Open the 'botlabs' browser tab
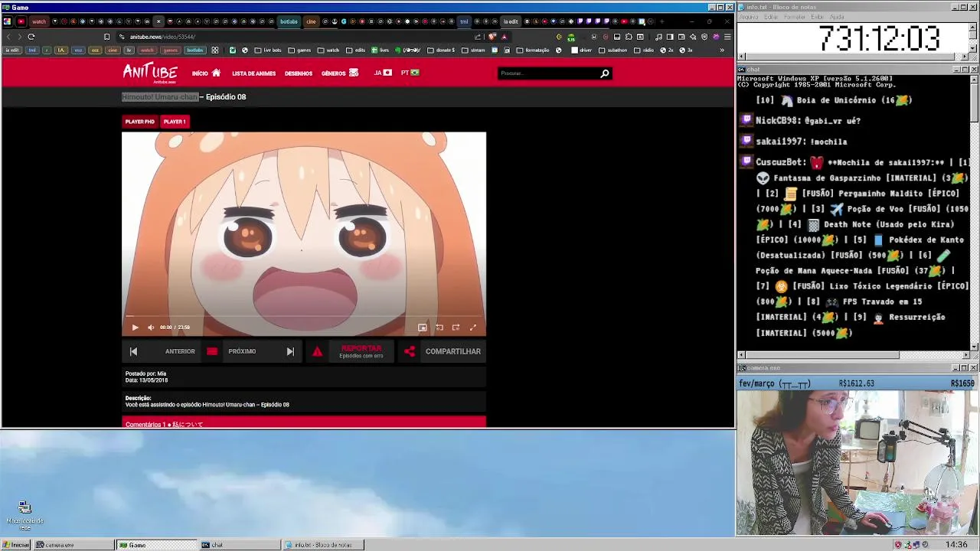Screen dimensions: 980x551 coord(289,21)
